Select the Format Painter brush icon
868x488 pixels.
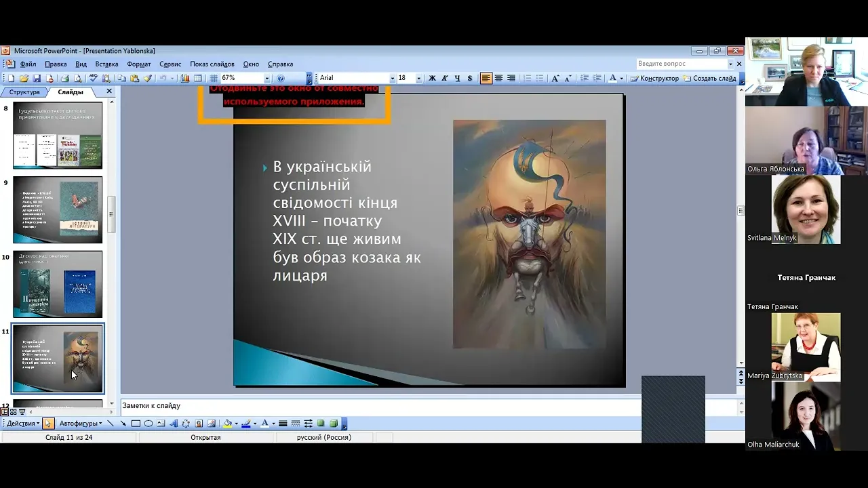[x=148, y=79]
